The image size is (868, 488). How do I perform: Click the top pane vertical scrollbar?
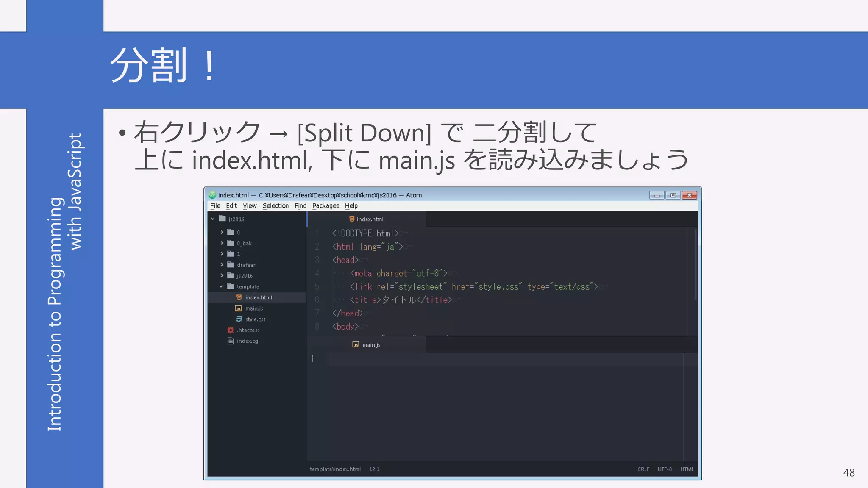point(695,264)
